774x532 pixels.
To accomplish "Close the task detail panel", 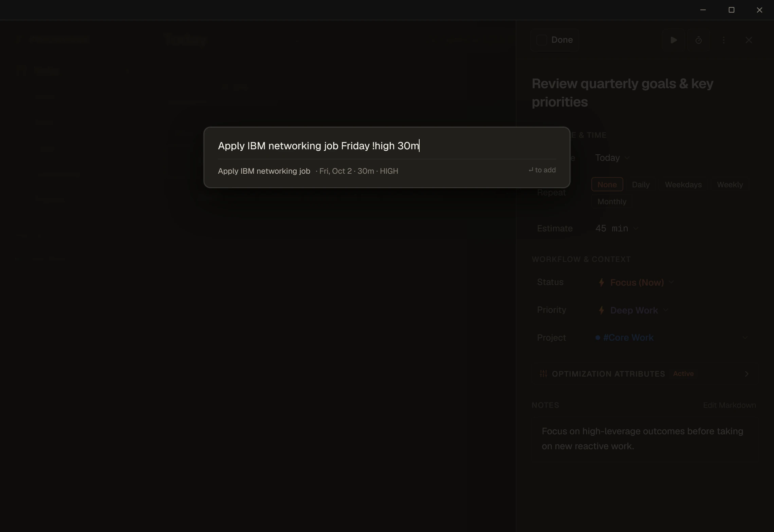I will (749, 40).
